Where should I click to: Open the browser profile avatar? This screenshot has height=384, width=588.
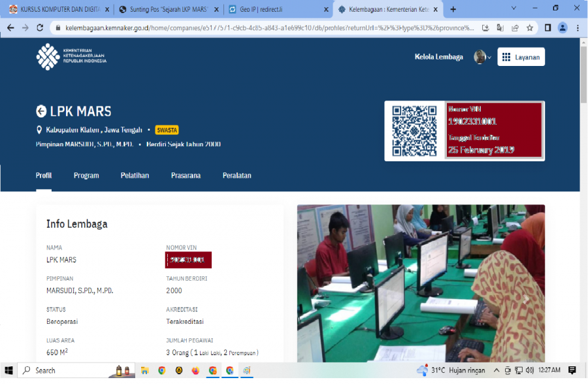point(563,29)
